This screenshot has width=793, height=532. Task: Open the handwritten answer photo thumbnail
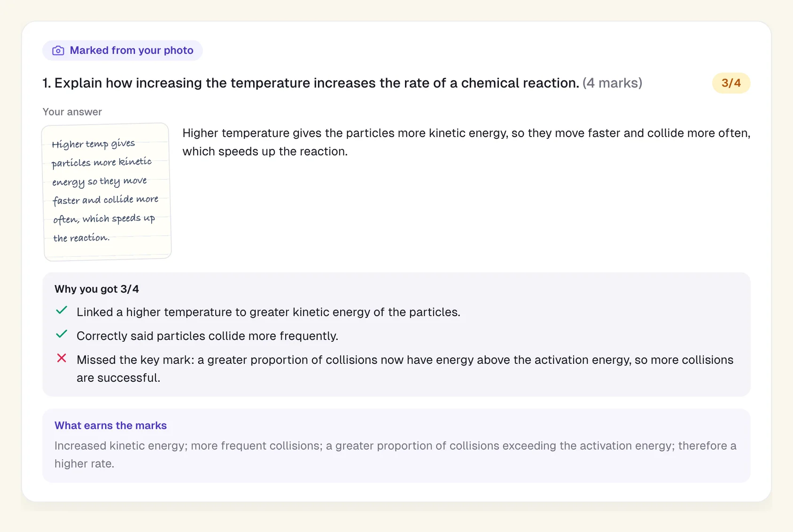pos(107,192)
